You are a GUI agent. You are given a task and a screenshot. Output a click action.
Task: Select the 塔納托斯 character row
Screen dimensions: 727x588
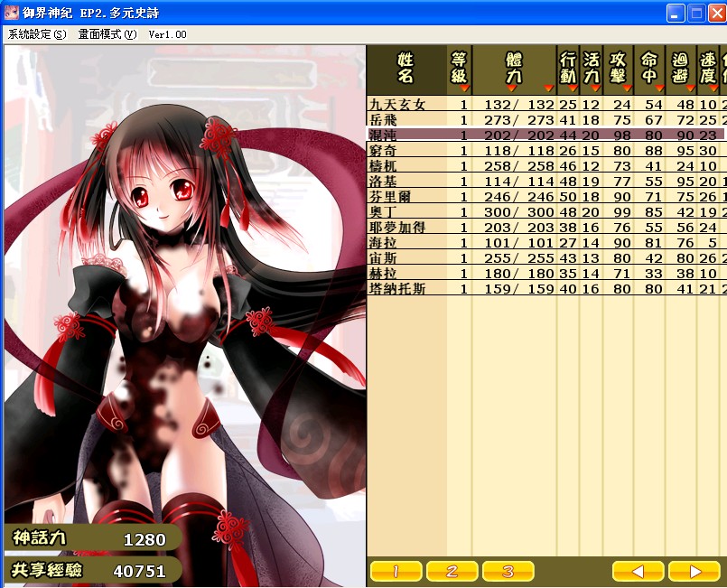tap(546, 288)
